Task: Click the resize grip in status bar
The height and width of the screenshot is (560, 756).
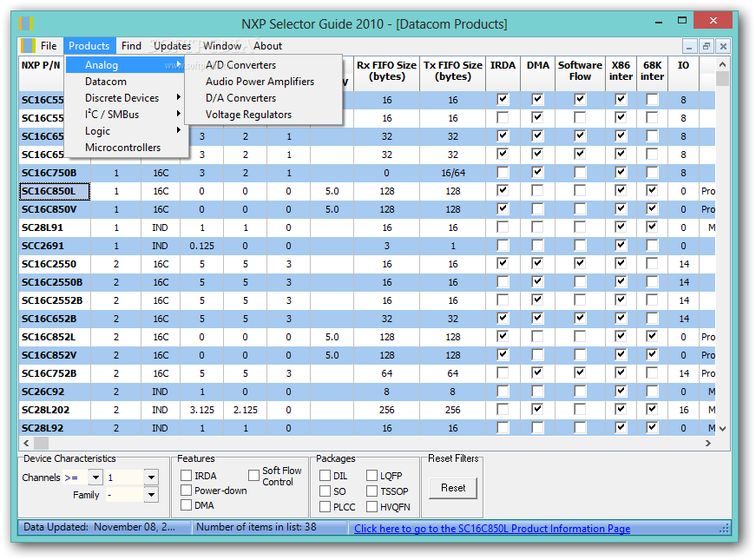Action: click(724, 529)
